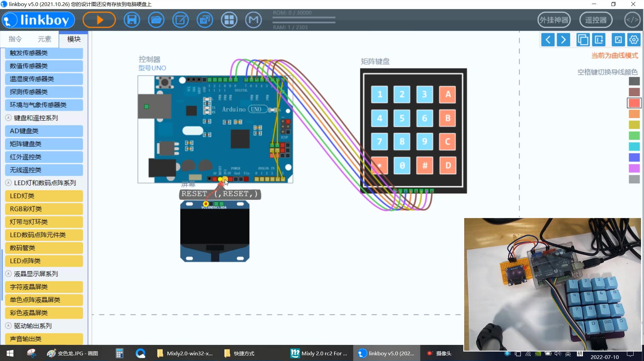Open the 单色点阵液晶屏类 category

point(44,300)
